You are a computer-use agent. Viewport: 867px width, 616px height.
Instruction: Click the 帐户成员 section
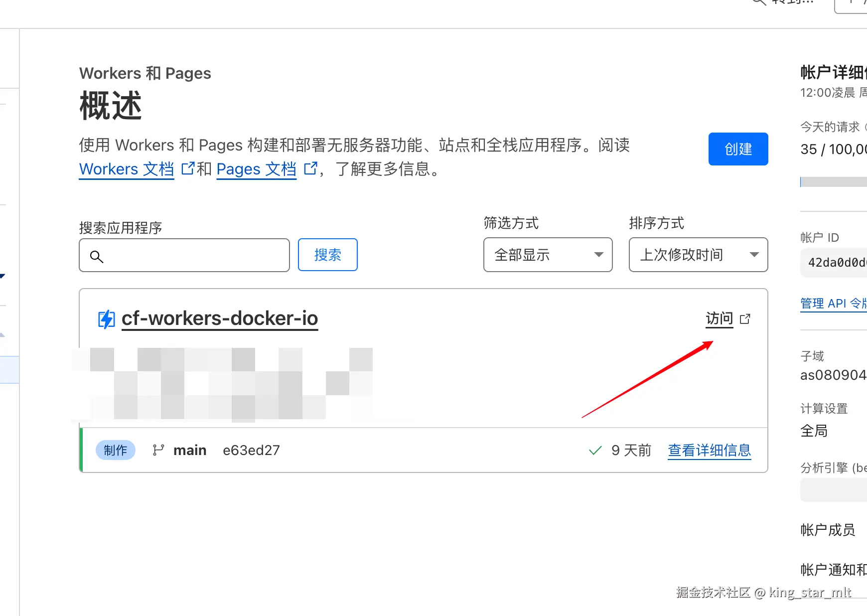tap(828, 530)
